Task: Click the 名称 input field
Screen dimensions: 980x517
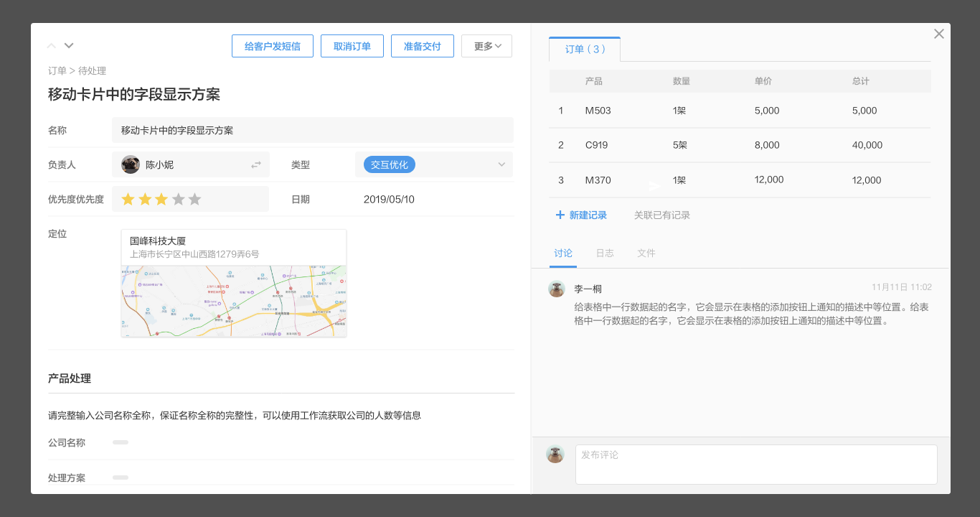Action: point(313,130)
